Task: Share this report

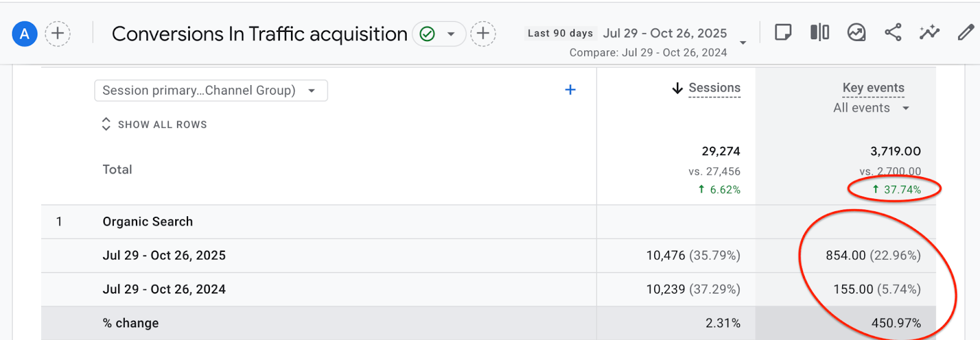Action: coord(893,32)
